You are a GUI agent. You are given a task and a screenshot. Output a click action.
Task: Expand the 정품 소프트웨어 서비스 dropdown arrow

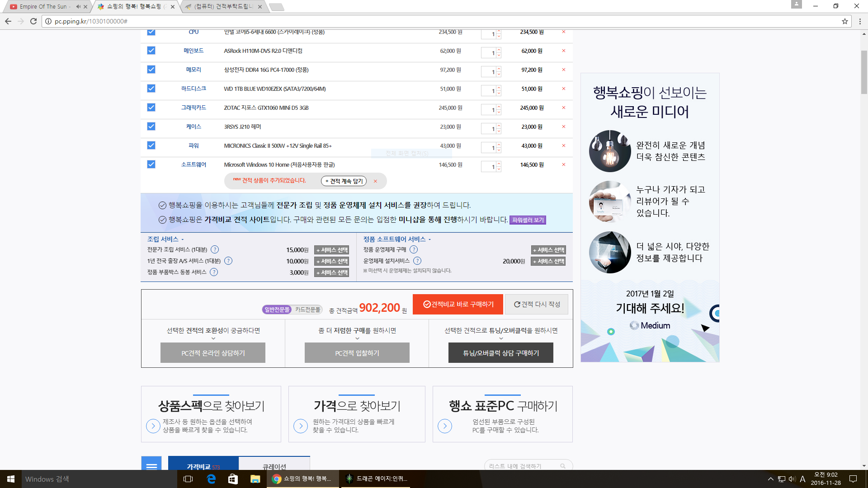pos(430,239)
